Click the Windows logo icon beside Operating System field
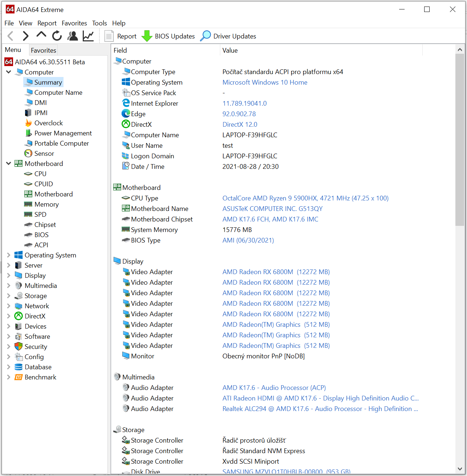The width and height of the screenshot is (467, 476). coord(126,82)
